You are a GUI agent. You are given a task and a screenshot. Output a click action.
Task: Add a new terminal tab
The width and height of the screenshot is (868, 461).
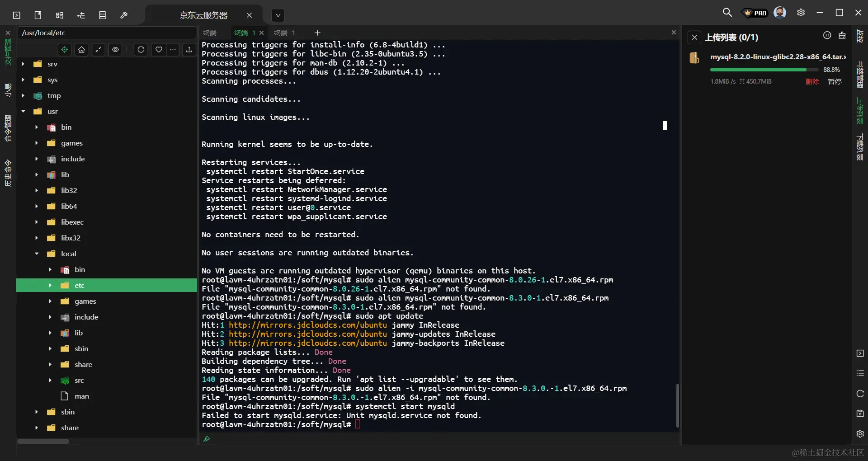317,33
